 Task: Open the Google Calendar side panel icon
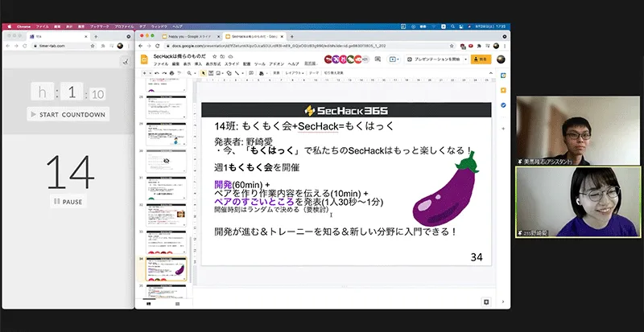[x=503, y=76]
